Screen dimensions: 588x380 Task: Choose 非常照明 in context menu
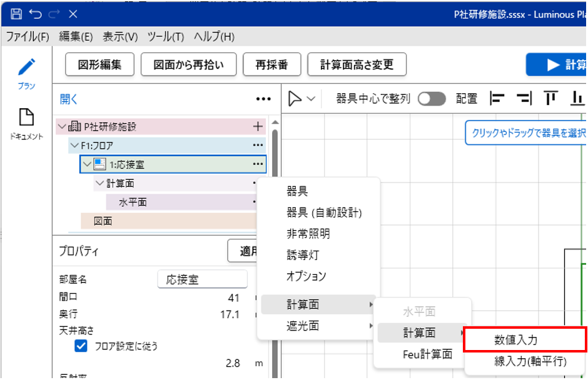click(308, 234)
